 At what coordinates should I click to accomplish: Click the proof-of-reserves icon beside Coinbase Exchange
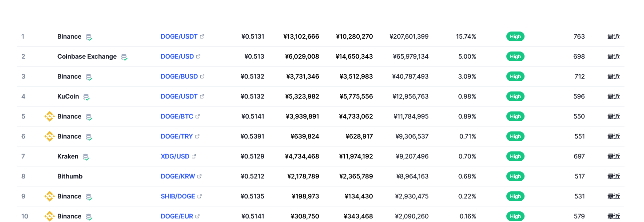pyautogui.click(x=124, y=57)
